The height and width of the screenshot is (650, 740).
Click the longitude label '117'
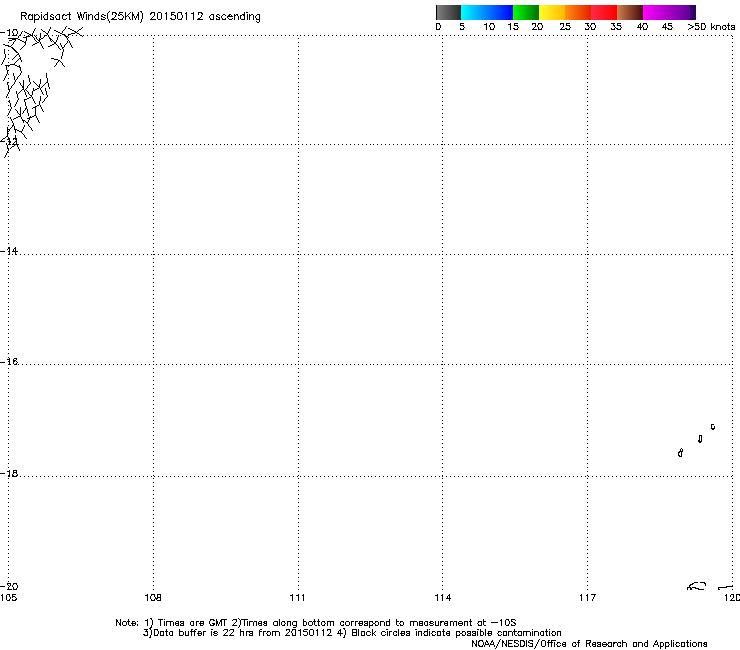(588, 598)
